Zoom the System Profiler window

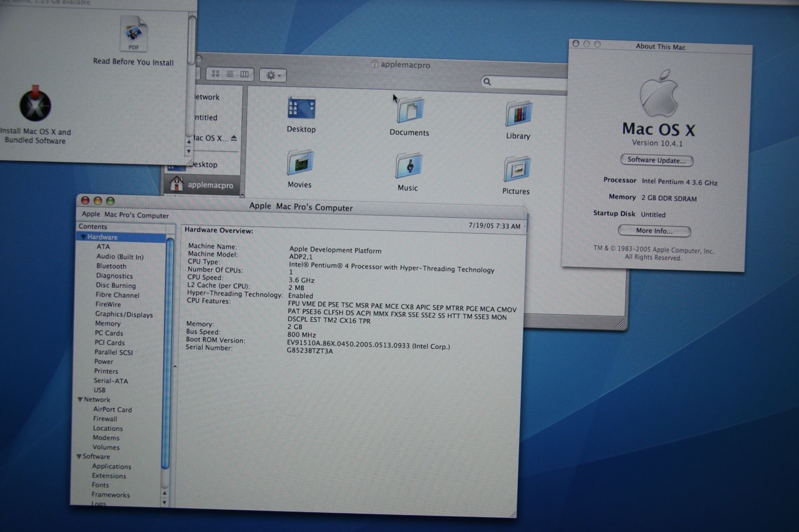(110, 201)
